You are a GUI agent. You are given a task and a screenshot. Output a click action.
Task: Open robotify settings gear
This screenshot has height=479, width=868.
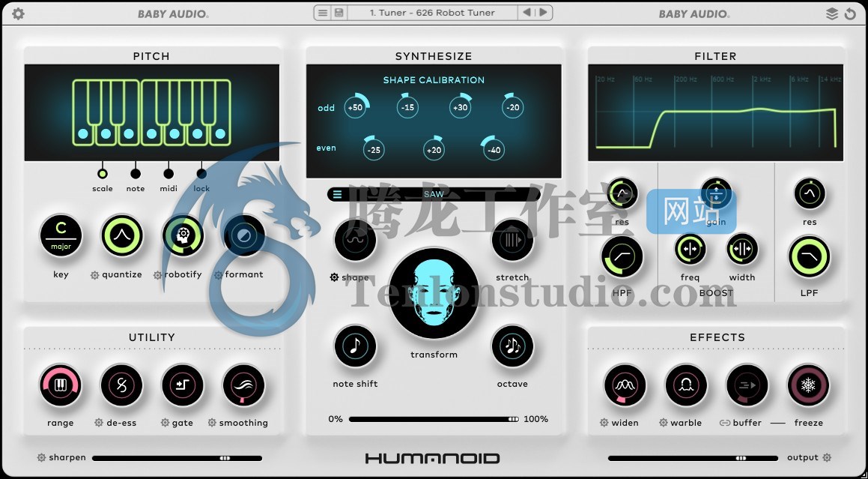click(x=157, y=275)
